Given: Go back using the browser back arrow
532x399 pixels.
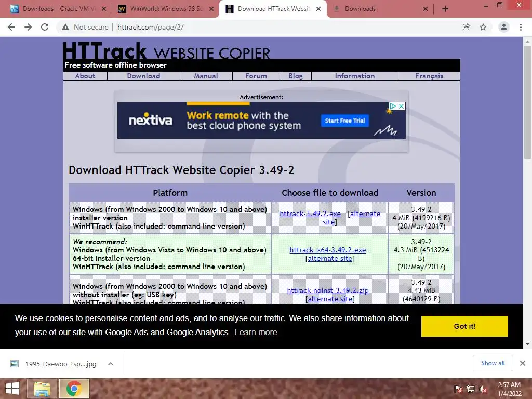Looking at the screenshot, I should coord(11,27).
